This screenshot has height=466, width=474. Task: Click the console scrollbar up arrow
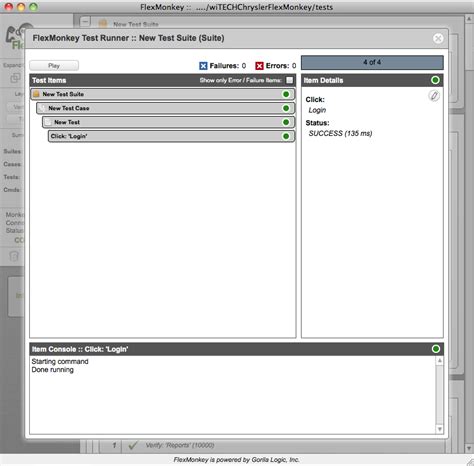coord(440,360)
